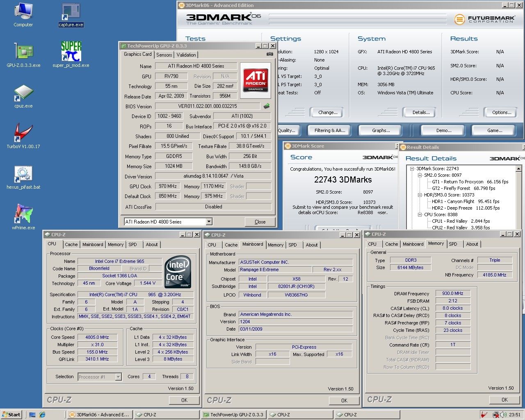Image resolution: width=525 pixels, height=420 pixels.
Task: Click the DRAM Frequency 930.0 MHz value
Action: tap(453, 293)
